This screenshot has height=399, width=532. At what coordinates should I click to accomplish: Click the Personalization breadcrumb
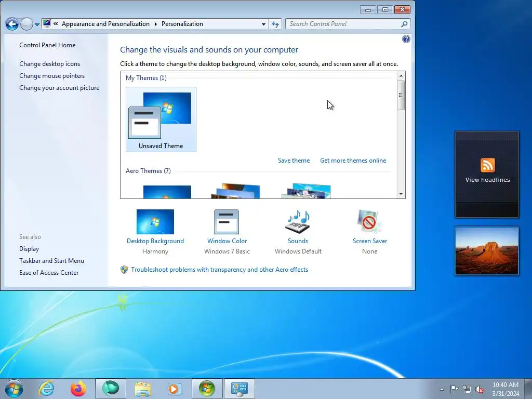coord(182,24)
